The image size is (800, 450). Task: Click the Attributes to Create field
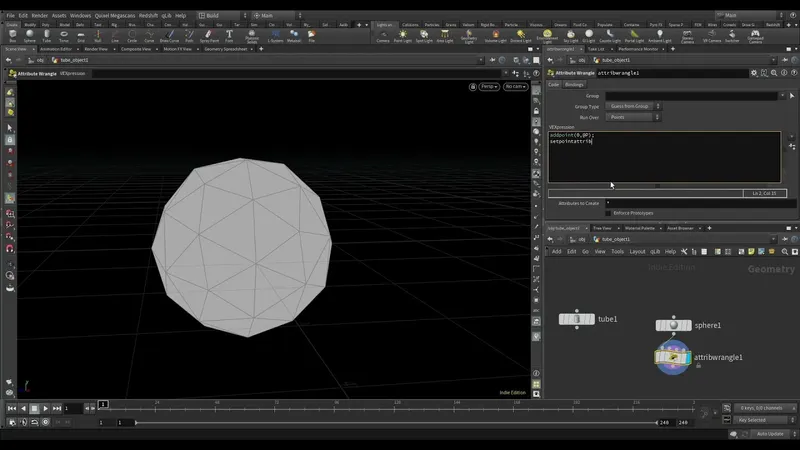[700, 203]
